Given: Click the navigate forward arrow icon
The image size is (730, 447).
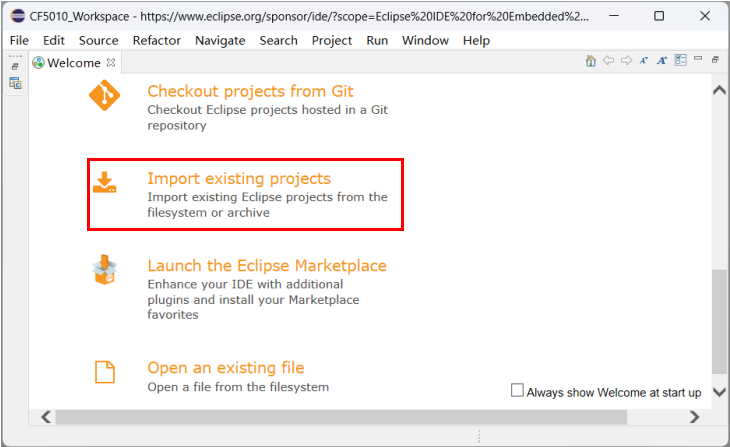Looking at the screenshot, I should point(626,61).
